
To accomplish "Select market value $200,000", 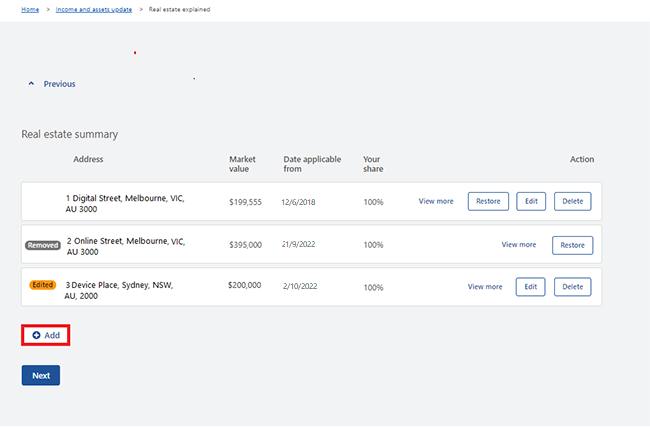I will coord(245,285).
